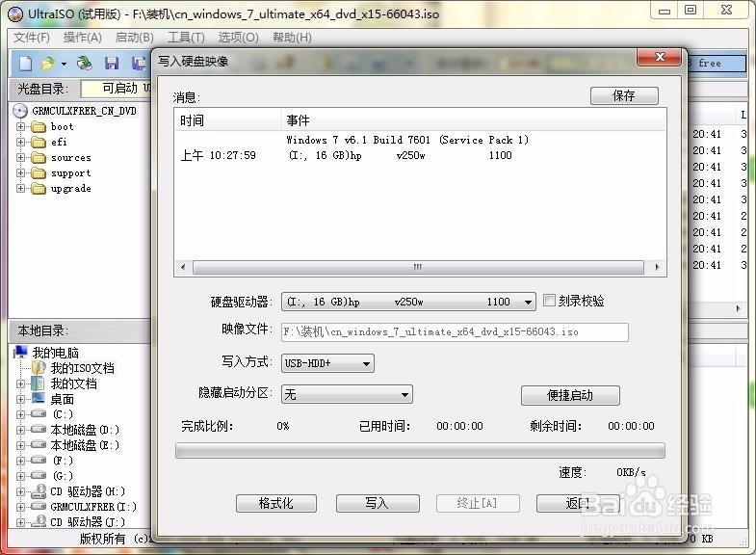Click the UltraISO app icon in title bar
The image size is (756, 555).
point(15,14)
